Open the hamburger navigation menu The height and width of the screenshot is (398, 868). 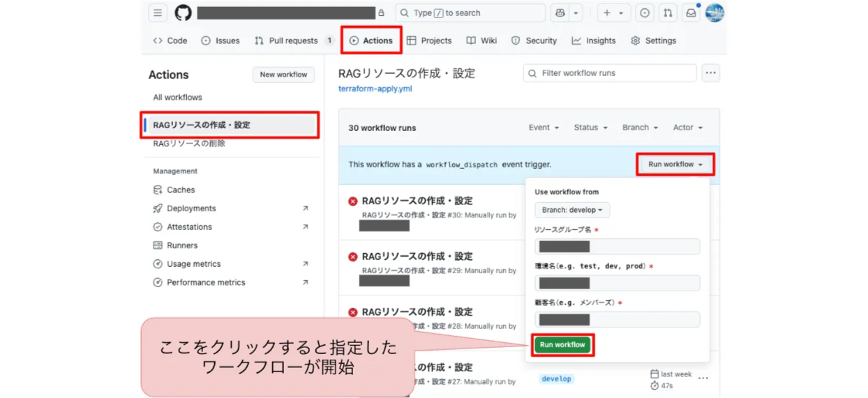coord(158,13)
